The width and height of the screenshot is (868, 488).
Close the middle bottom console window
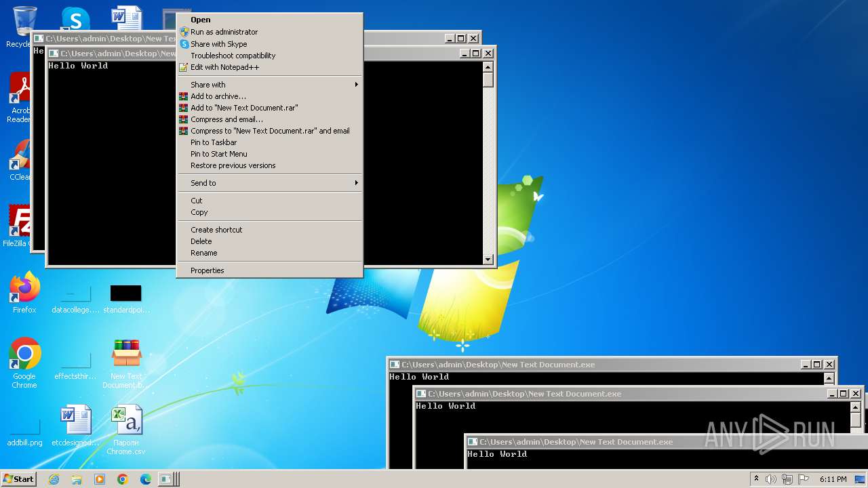(855, 394)
